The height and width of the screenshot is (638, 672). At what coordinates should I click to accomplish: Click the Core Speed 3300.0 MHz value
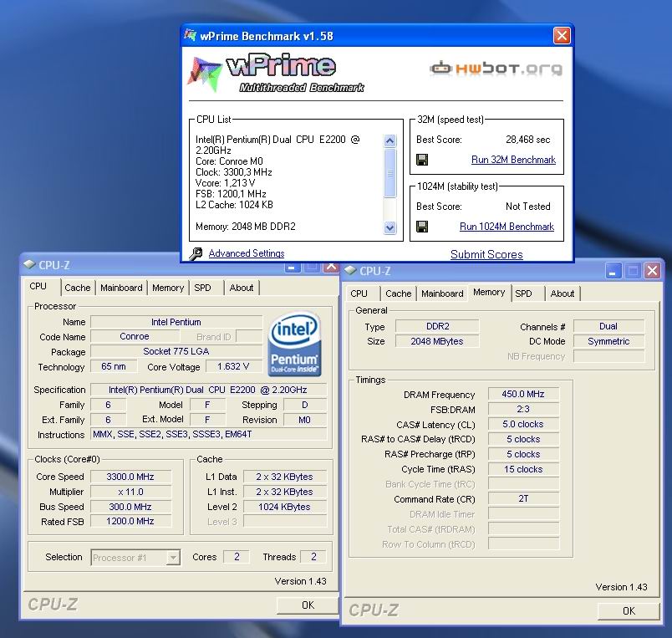click(130, 477)
